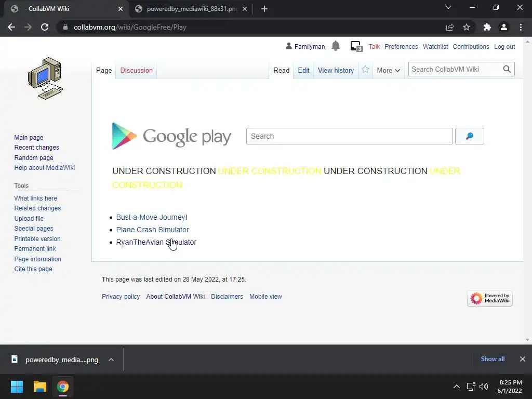This screenshot has height=399, width=532.
Task: Expand the More actions dropdown
Action: [x=388, y=70]
